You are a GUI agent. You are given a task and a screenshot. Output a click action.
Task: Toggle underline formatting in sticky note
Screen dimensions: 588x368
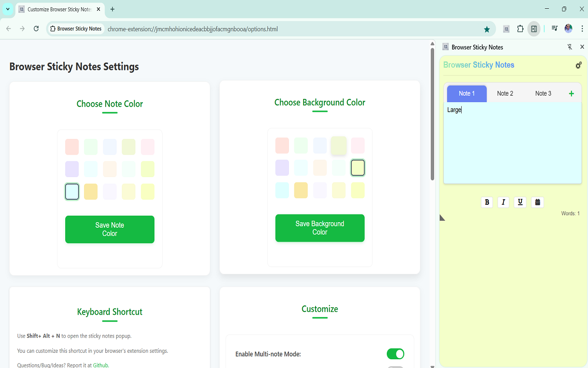(x=520, y=202)
